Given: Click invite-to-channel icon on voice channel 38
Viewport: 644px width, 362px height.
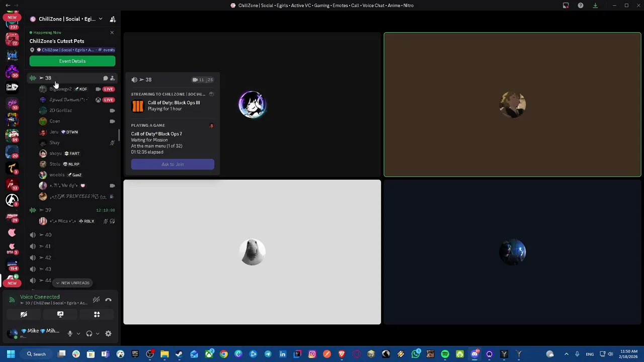Looking at the screenshot, I should click(112, 78).
